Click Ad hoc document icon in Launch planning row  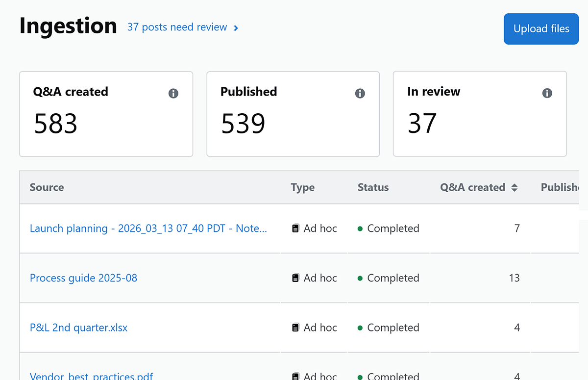(x=295, y=228)
